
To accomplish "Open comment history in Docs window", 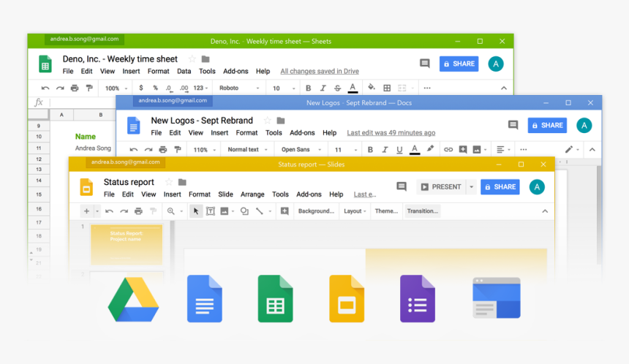I will [x=513, y=125].
